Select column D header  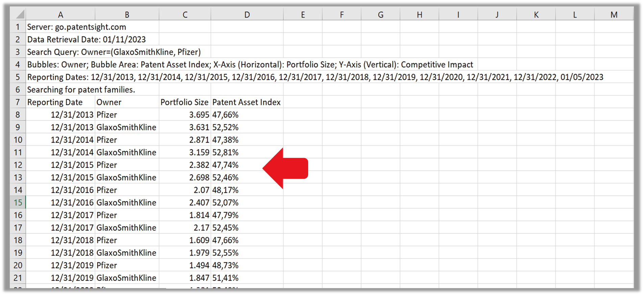(x=247, y=14)
